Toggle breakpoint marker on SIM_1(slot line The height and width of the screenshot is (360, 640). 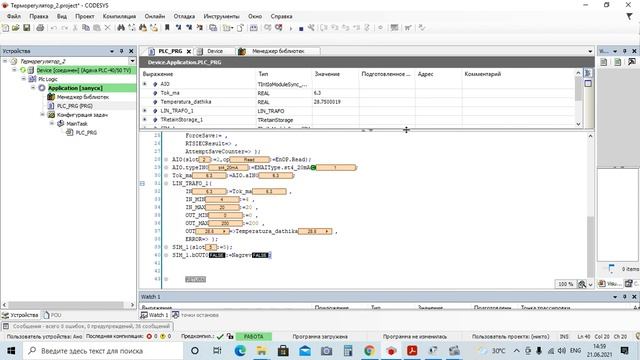click(x=166, y=247)
